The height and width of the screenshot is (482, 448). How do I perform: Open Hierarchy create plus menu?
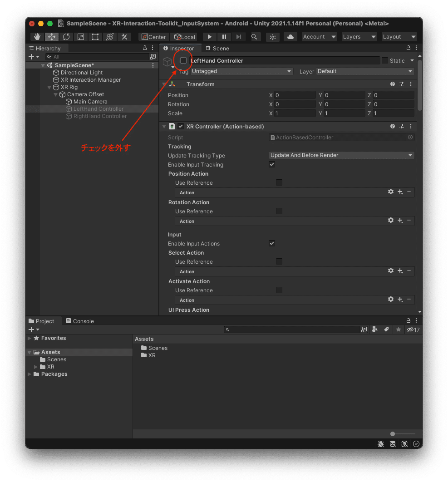click(34, 57)
